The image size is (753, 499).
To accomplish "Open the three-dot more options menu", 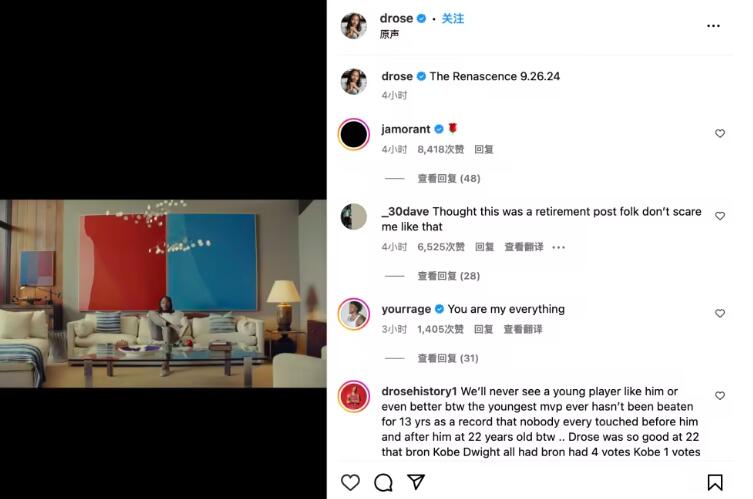I will [x=714, y=26].
